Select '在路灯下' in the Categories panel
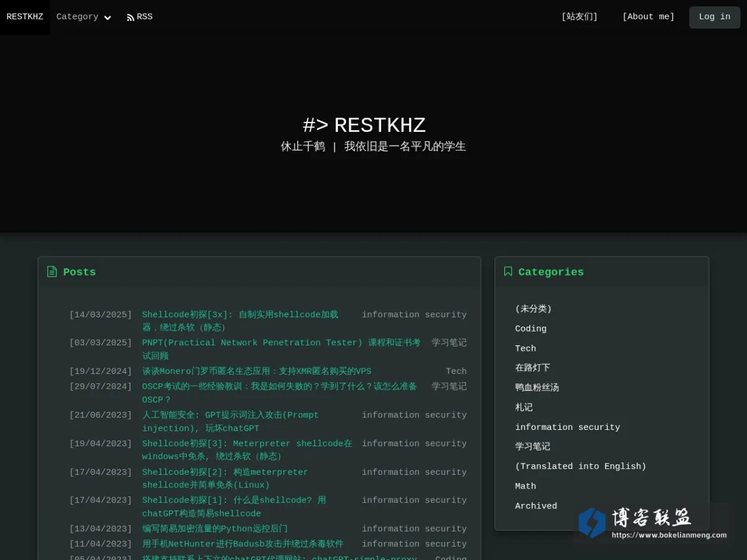 click(x=533, y=368)
